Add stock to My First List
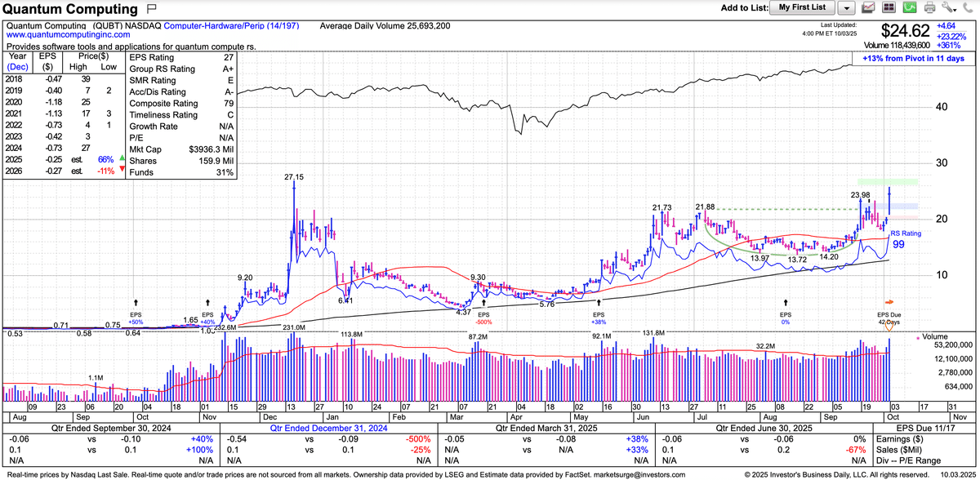The image size is (980, 480). 802,8
